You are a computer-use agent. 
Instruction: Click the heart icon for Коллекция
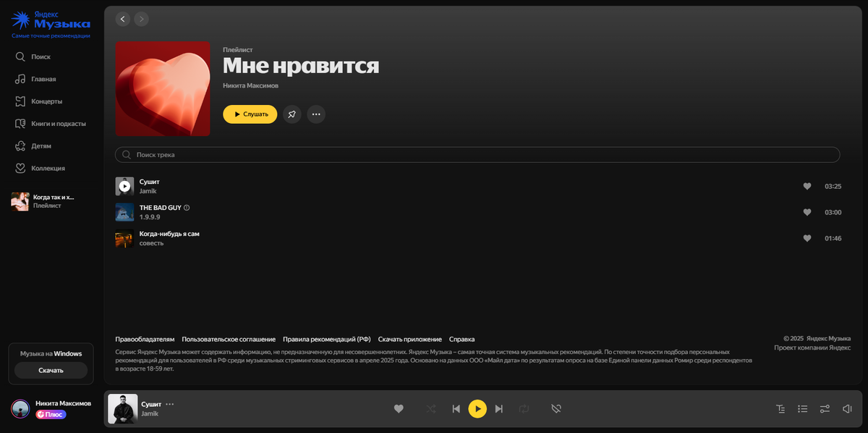click(x=20, y=168)
